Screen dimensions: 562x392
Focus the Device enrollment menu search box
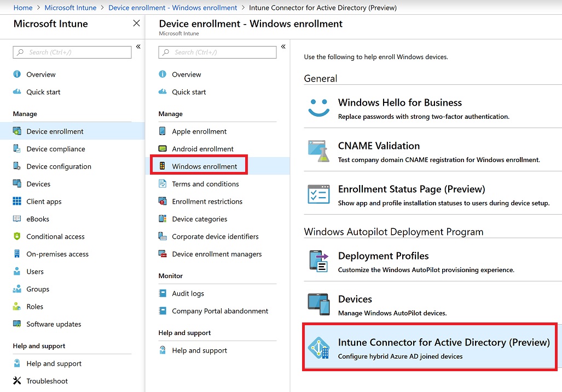point(217,52)
